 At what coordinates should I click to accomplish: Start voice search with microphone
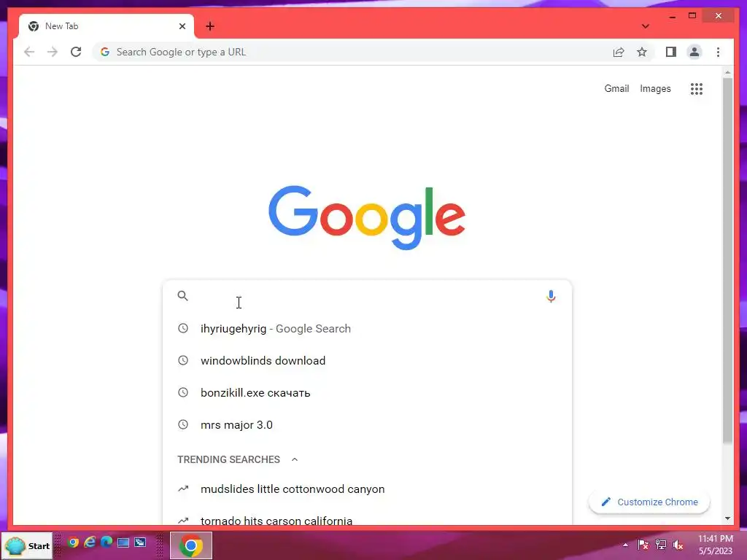[551, 296]
